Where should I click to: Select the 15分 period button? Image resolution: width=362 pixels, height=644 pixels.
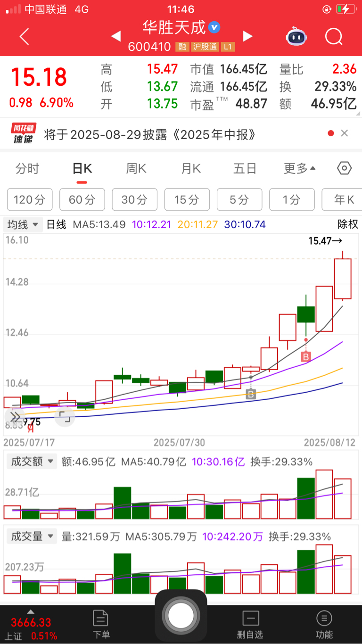pyautogui.click(x=187, y=199)
